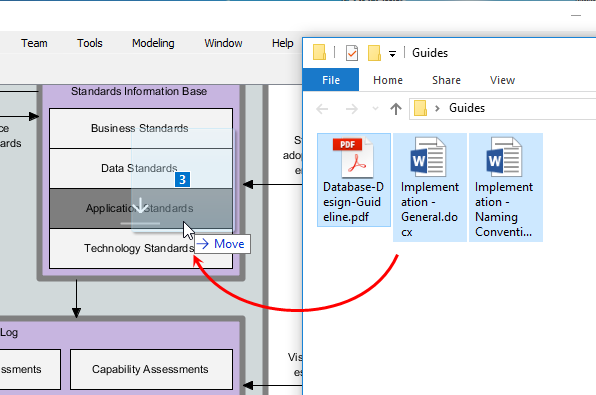This screenshot has height=395, width=596.
Task: Click the Explorer Forward arrow
Action: [x=352, y=109]
